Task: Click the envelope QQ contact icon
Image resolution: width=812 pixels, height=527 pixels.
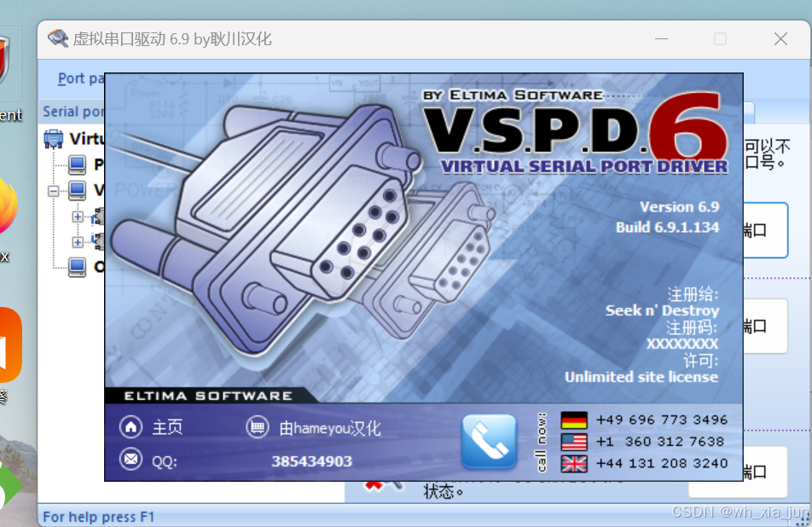Action: pyautogui.click(x=131, y=459)
